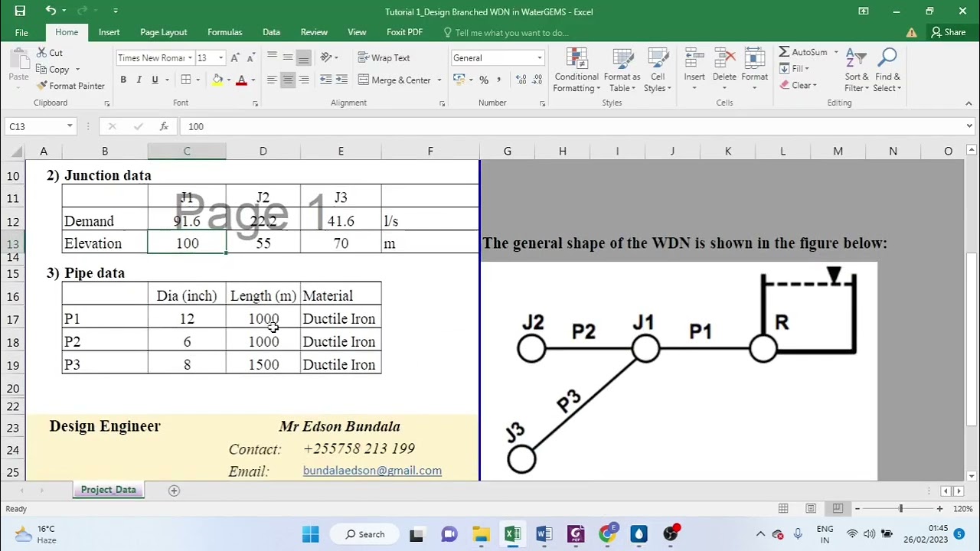Image resolution: width=980 pixels, height=551 pixels.
Task: Click Merge & Center button
Action: point(394,80)
